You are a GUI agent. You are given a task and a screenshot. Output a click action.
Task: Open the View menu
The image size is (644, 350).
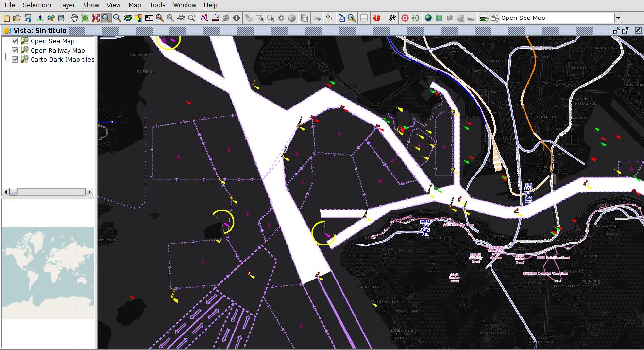click(x=113, y=5)
